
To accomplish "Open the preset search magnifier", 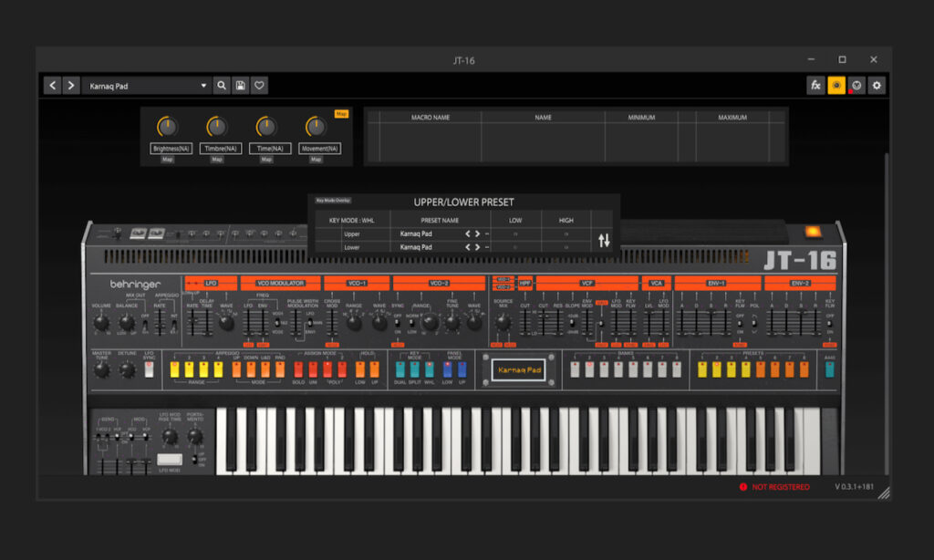I will click(222, 85).
